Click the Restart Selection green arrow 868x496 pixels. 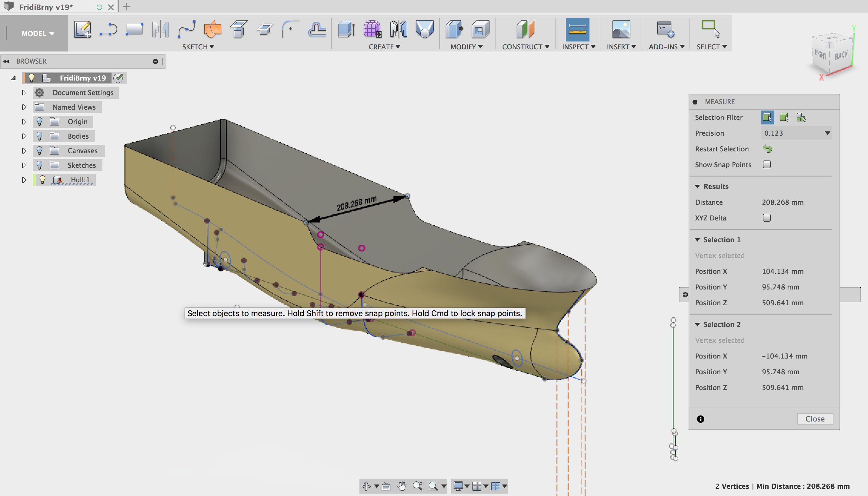[x=767, y=149]
